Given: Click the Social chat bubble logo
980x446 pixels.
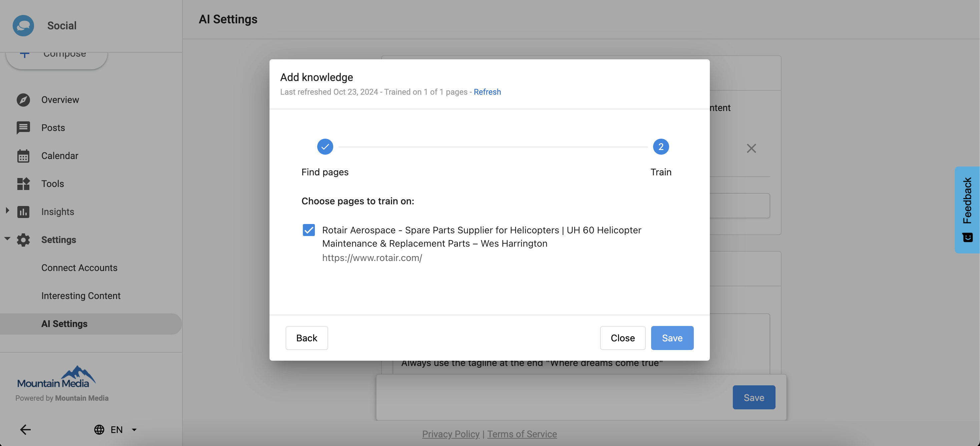Looking at the screenshot, I should pyautogui.click(x=23, y=25).
